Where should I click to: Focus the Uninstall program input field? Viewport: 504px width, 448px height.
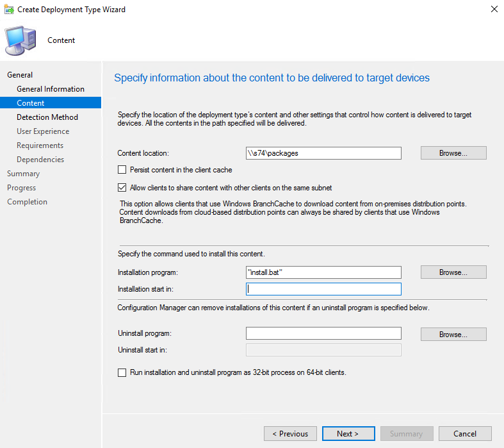point(323,333)
